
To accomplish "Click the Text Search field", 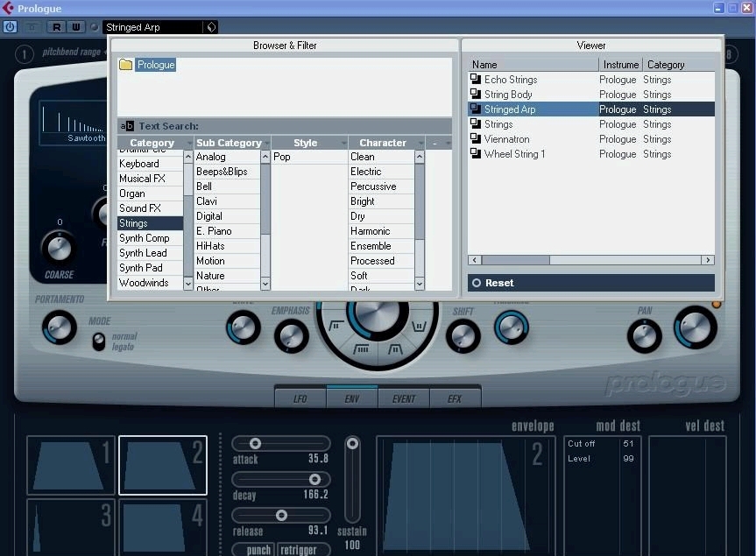I will click(285, 126).
